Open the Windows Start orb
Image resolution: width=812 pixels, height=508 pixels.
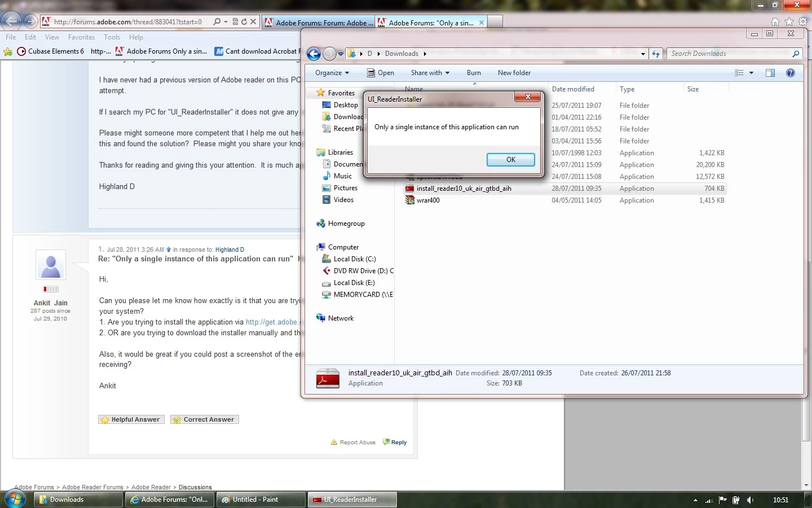coord(14,500)
